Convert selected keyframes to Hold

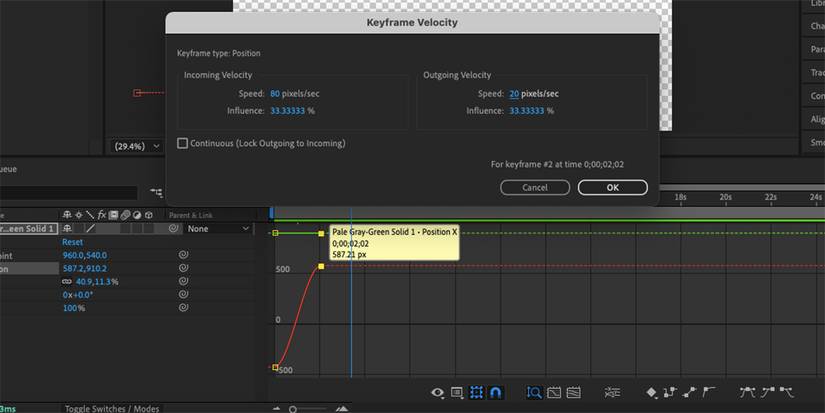(670, 392)
